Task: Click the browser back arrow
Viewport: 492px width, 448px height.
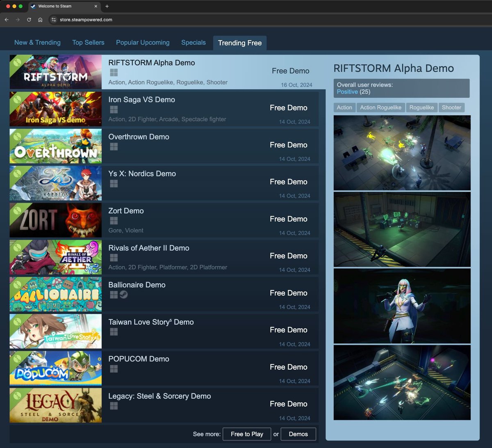Action: pyautogui.click(x=7, y=20)
